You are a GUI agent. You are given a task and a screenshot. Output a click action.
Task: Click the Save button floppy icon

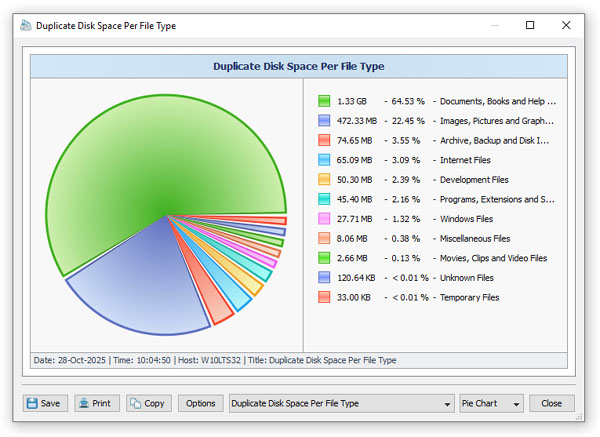pos(32,403)
